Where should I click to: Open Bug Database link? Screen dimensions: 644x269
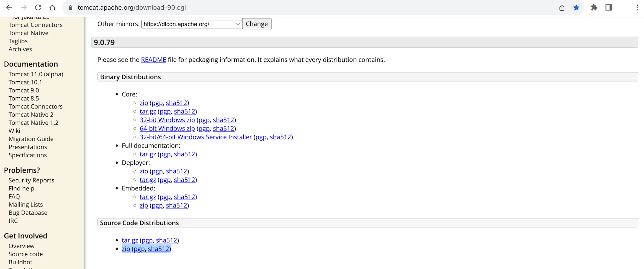28,213
